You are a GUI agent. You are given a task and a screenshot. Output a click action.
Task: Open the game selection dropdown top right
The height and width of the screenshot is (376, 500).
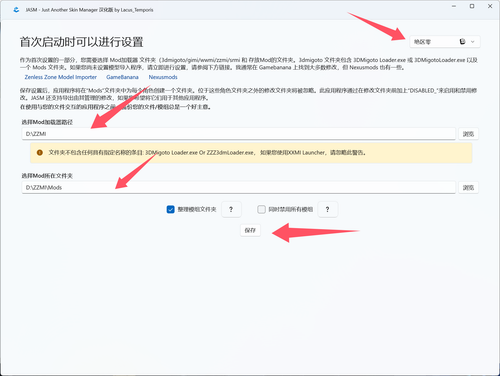[x=445, y=42]
